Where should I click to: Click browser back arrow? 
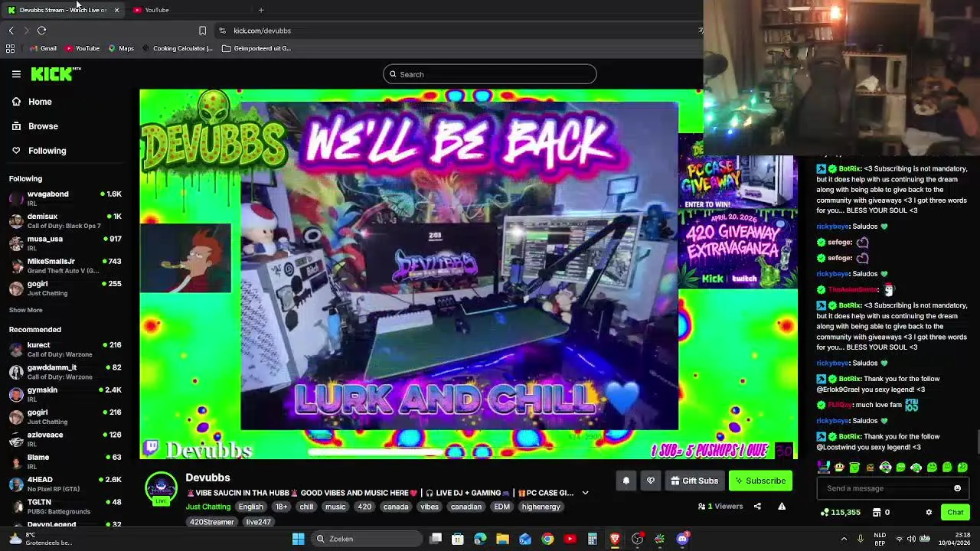[11, 31]
